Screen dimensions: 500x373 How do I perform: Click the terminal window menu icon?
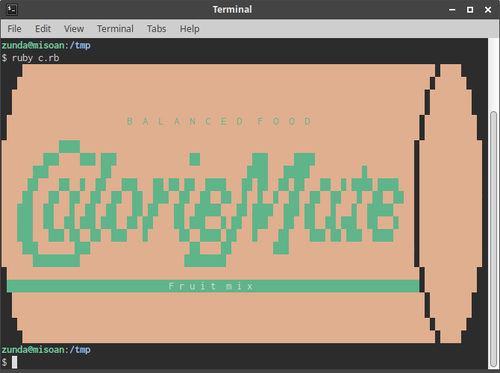tap(12, 9)
